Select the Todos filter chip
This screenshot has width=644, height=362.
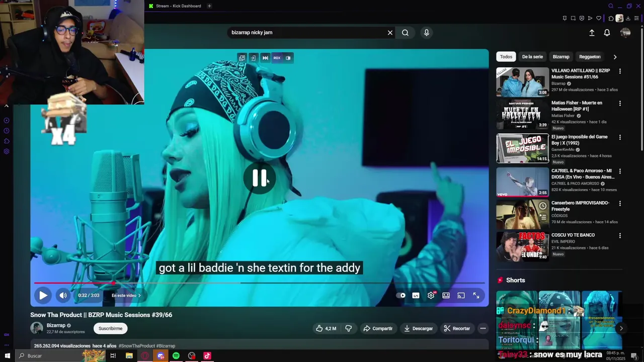506,57
